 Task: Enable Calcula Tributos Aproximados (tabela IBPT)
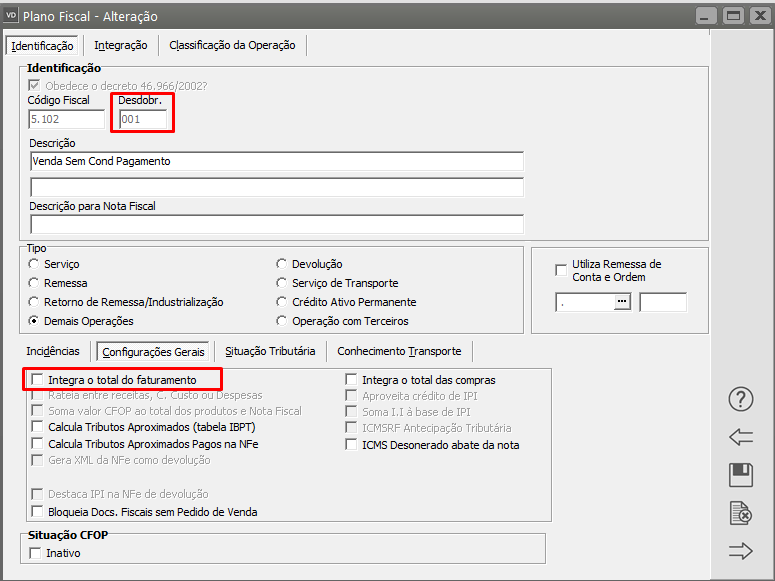37,426
